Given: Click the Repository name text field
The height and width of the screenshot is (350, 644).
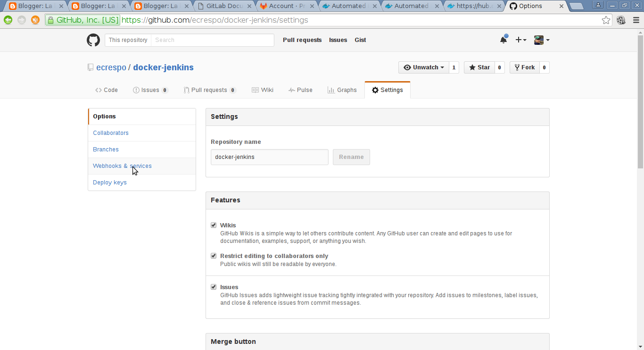Looking at the screenshot, I should point(269,157).
